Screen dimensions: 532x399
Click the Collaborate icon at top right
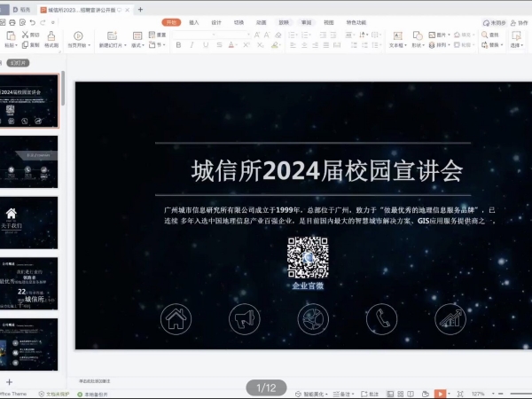click(x=513, y=23)
